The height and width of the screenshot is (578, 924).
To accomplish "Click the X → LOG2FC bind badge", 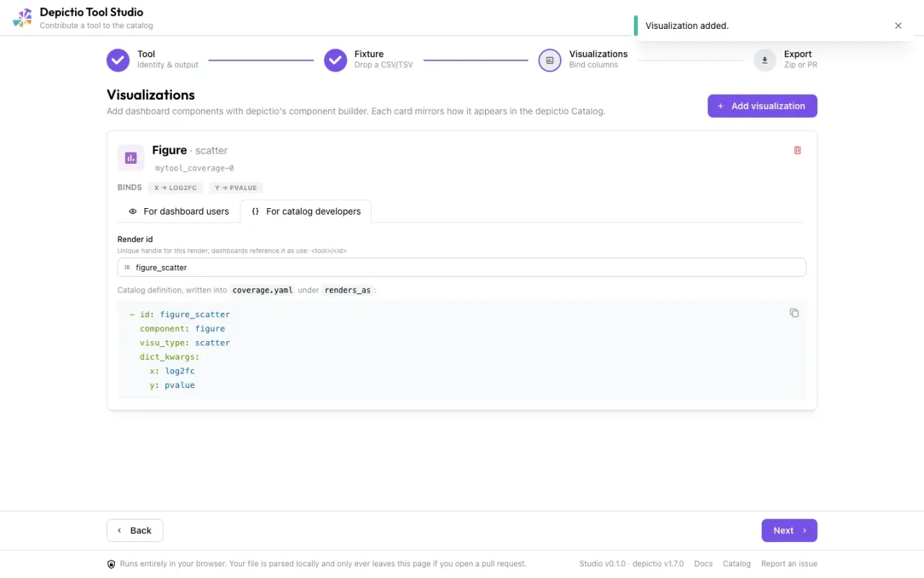I will pyautogui.click(x=175, y=187).
